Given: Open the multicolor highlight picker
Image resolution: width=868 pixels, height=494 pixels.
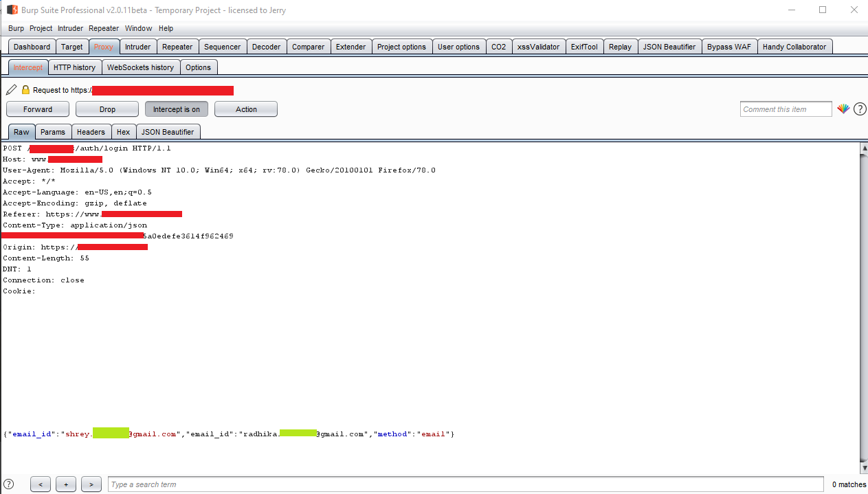Looking at the screenshot, I should coord(843,109).
